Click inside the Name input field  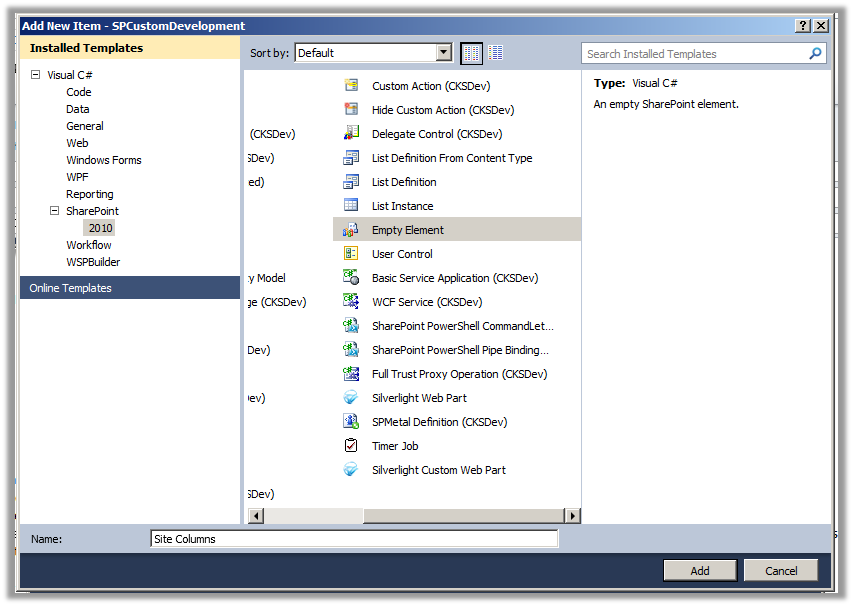[350, 538]
